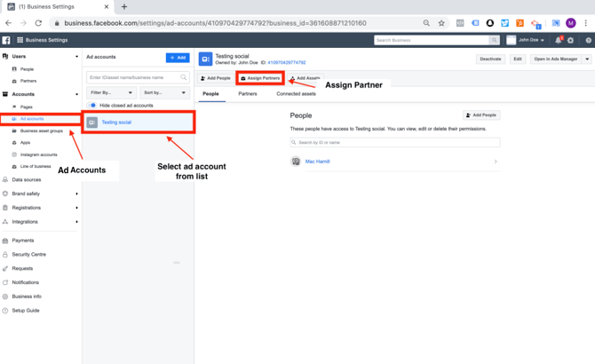Click the Search by ID or name field
The image size is (595, 364).
pyautogui.click(x=394, y=142)
